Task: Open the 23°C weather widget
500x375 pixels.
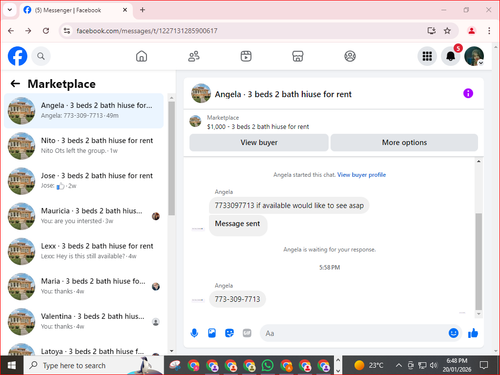Action: pos(369,365)
